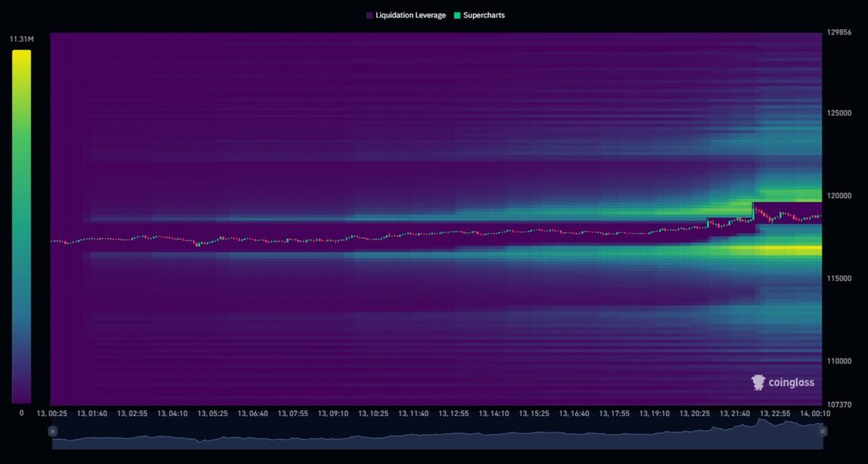Toggle the Liquidation Leverage series label
This screenshot has height=464, width=868.
point(410,15)
